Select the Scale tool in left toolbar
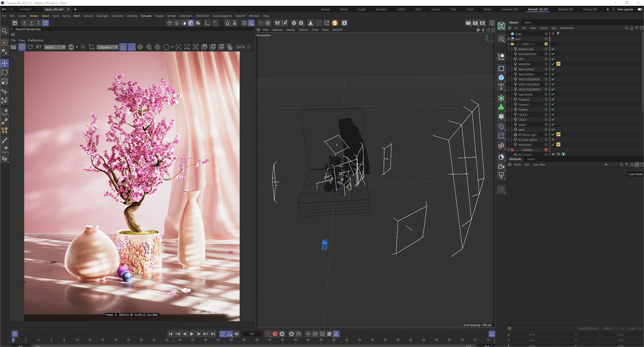This screenshot has width=644, height=347. 5,82
